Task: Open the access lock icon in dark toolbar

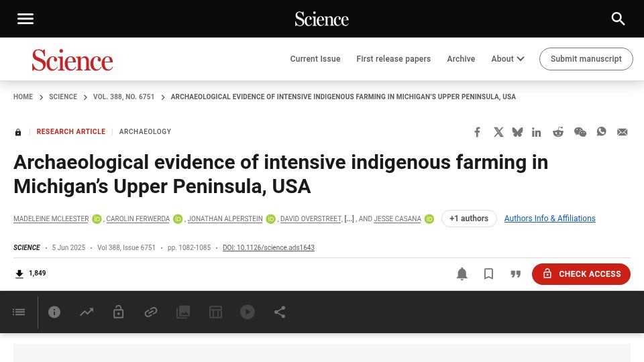Action: click(119, 312)
